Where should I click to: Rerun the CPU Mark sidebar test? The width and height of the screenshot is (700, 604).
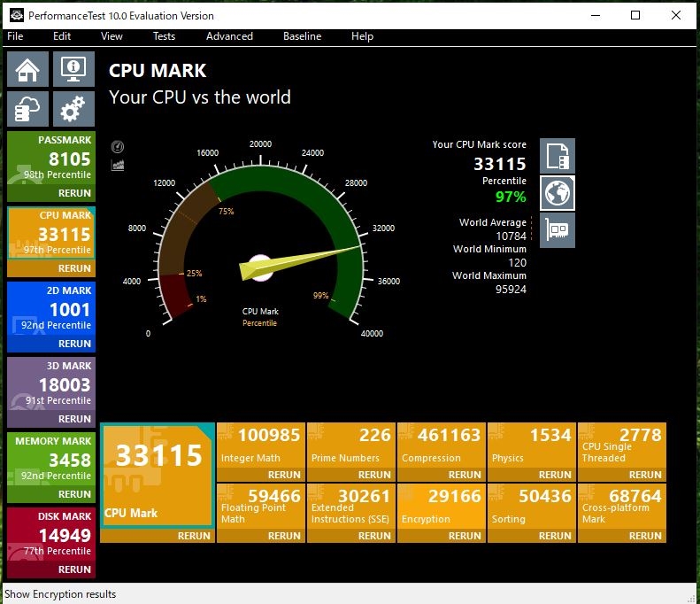pyautogui.click(x=51, y=268)
